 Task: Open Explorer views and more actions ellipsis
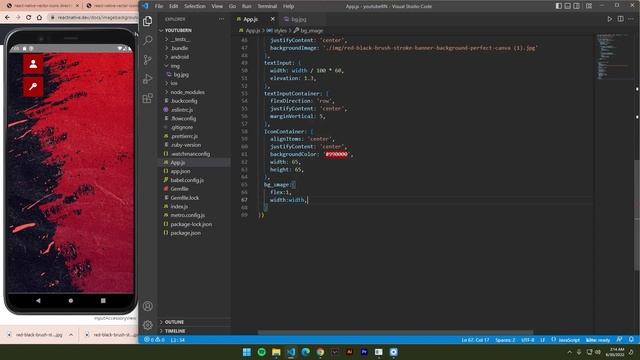[x=221, y=19]
